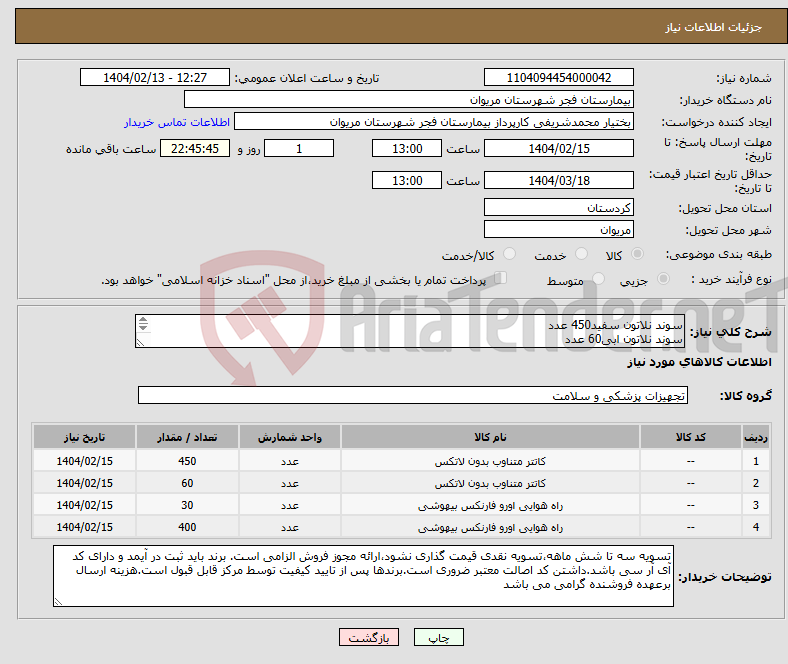Click the need date cell in row 4
Screen dimensions: 788x664
coord(84,527)
